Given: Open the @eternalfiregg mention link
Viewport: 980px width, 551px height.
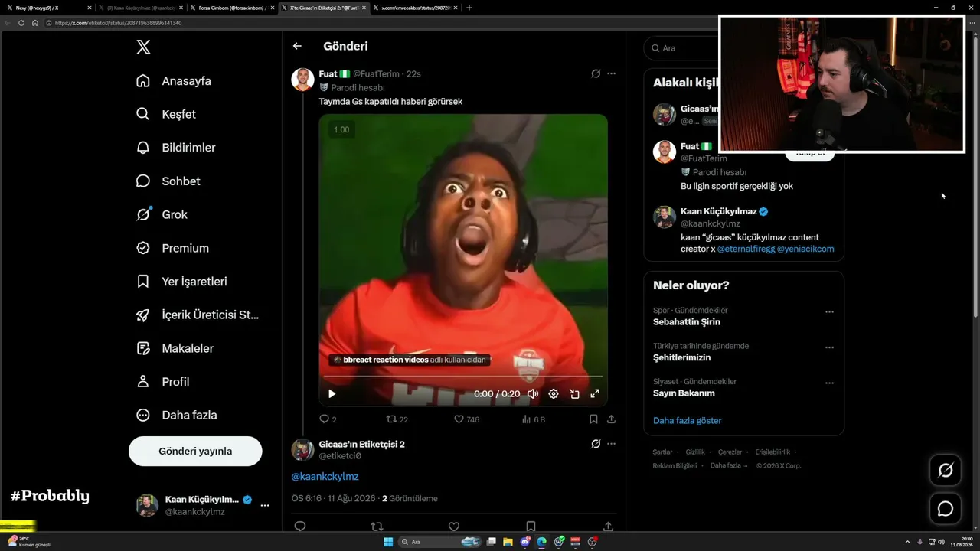Looking at the screenshot, I should coord(746,249).
